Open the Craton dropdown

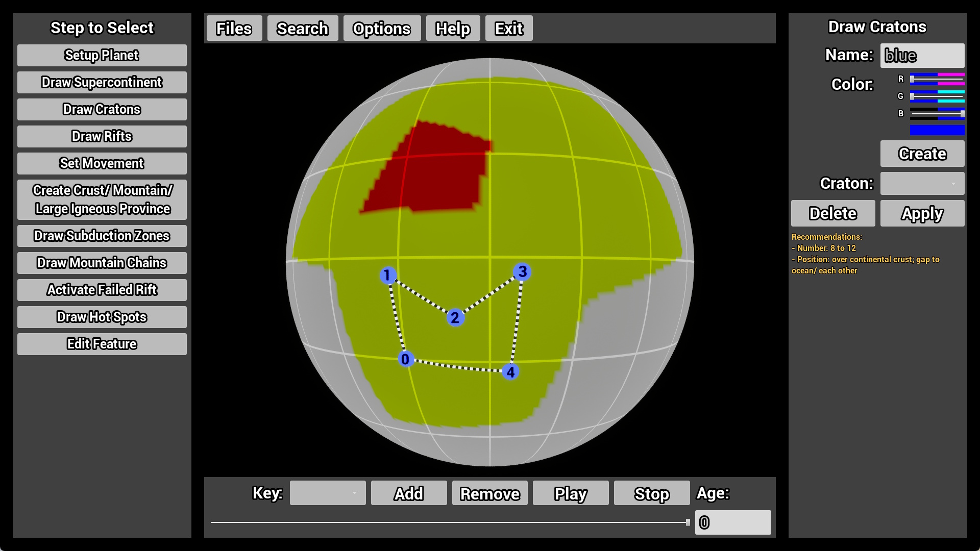pyautogui.click(x=922, y=184)
